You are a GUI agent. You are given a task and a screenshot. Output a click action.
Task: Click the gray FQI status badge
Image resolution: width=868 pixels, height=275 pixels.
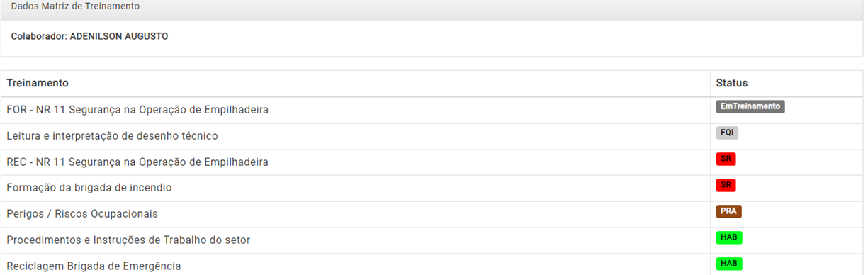pos(727,133)
